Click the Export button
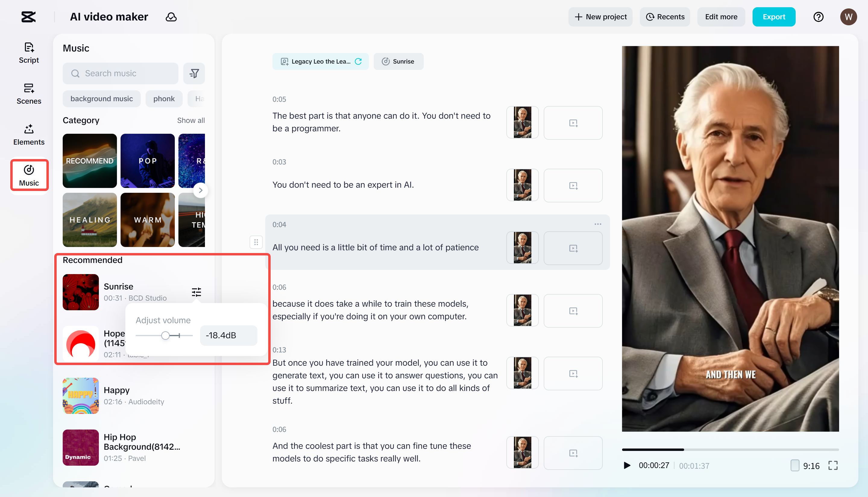 (773, 17)
